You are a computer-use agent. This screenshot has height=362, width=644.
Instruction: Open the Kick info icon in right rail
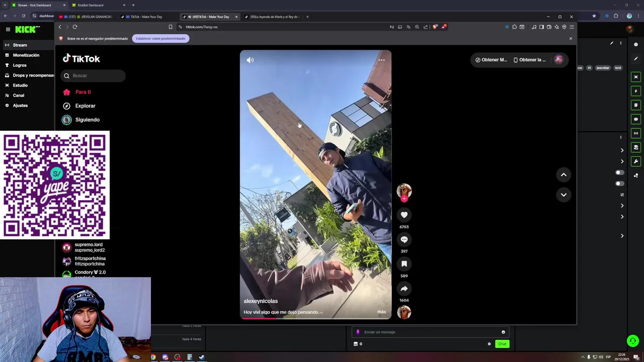pyautogui.click(x=636, y=45)
